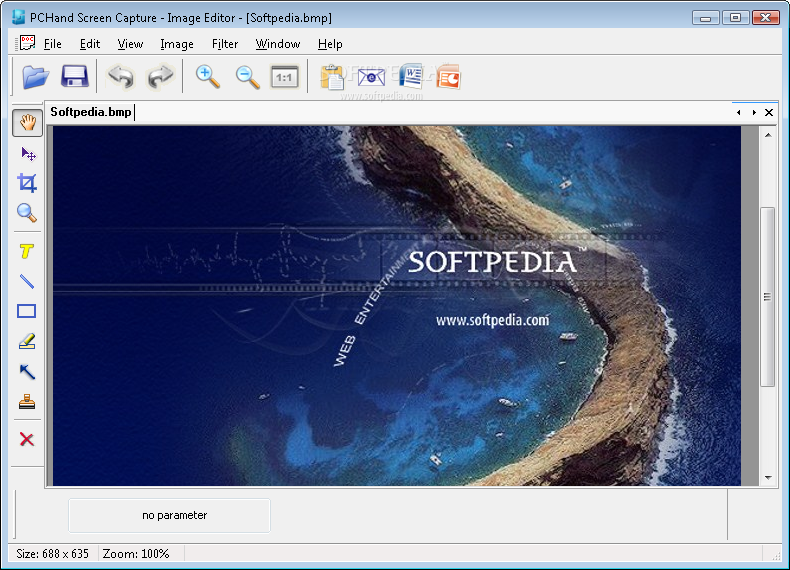
Task: Open a file with the folder icon
Action: click(x=36, y=77)
